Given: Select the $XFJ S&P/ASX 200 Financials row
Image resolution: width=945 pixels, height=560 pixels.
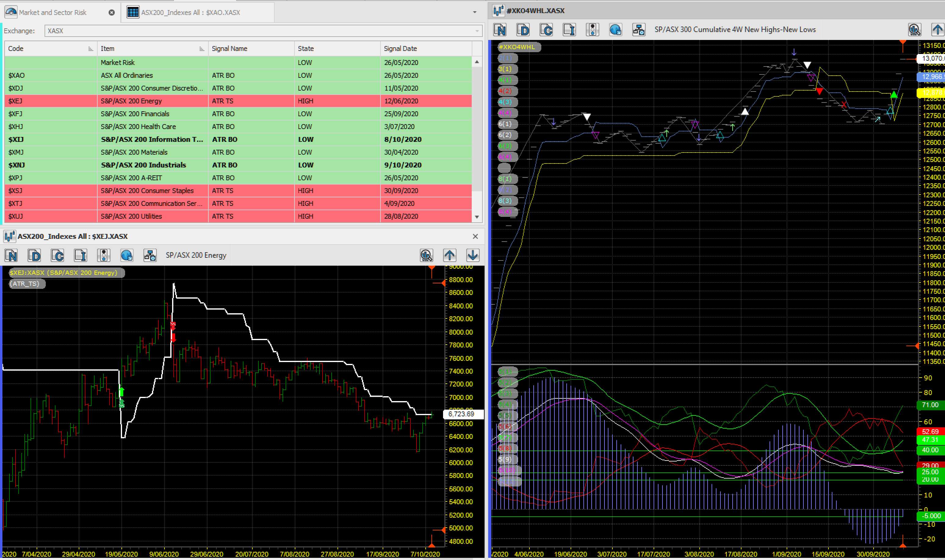Looking at the screenshot, I should (238, 114).
